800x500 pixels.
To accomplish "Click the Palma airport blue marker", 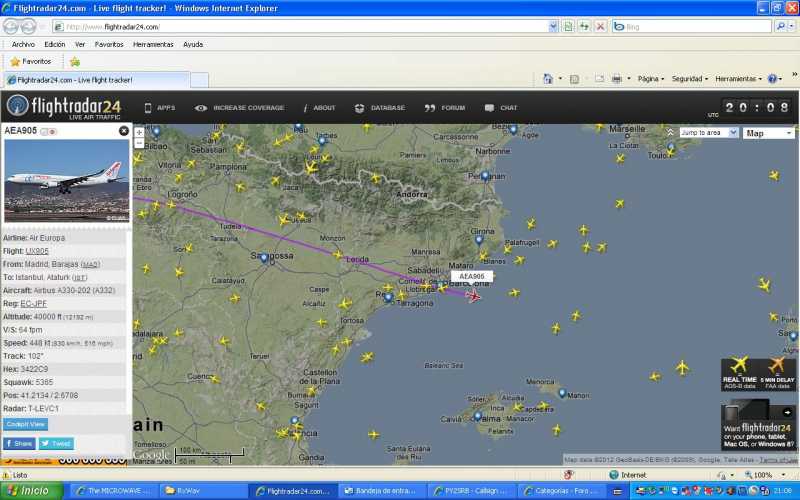I will pos(478,417).
